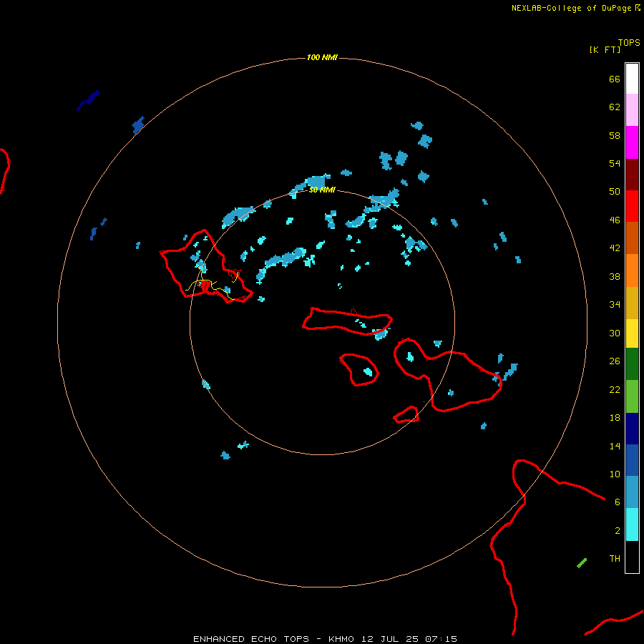This screenshot has height=644, width=644.
Task: Click the lime green echo streak at bottom right
Action: click(582, 563)
